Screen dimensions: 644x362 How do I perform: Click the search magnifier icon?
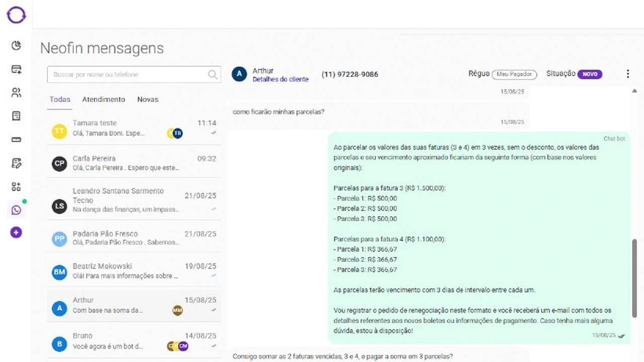tap(212, 75)
